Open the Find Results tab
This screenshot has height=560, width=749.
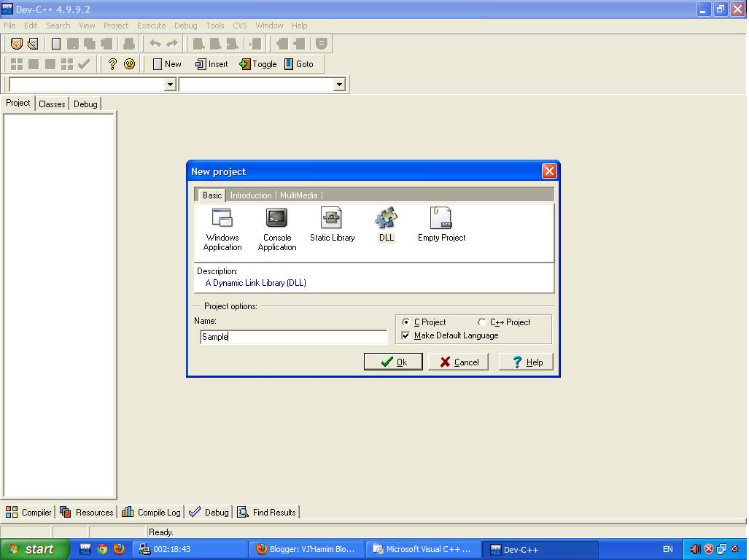[x=266, y=513]
